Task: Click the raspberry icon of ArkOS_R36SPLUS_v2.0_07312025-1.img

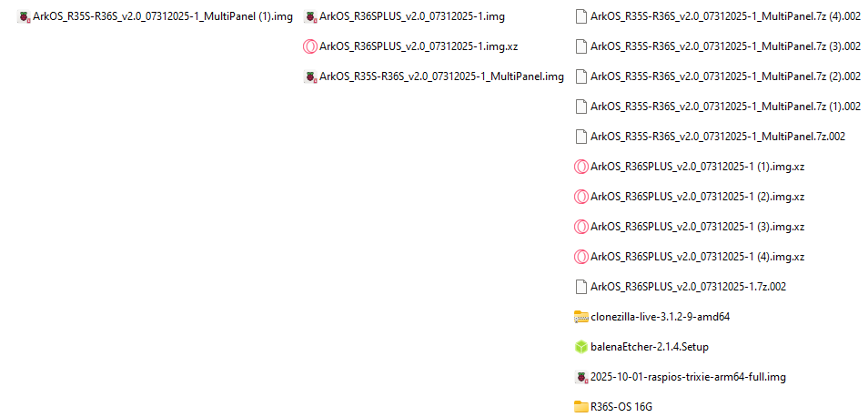Action: tap(310, 17)
